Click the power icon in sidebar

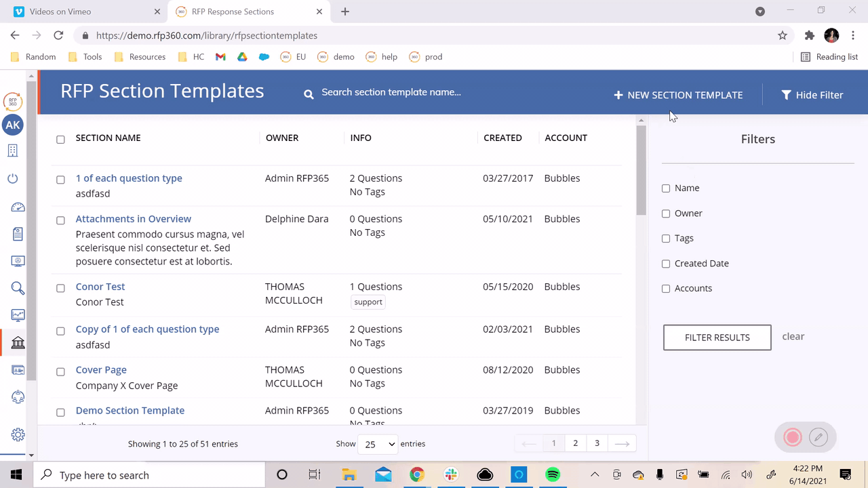tap(12, 179)
